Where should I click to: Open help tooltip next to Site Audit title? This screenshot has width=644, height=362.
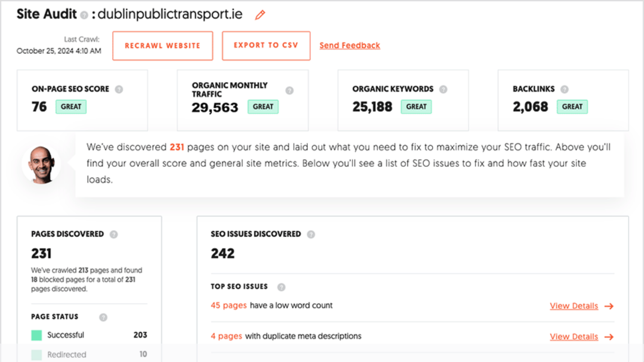tap(84, 15)
